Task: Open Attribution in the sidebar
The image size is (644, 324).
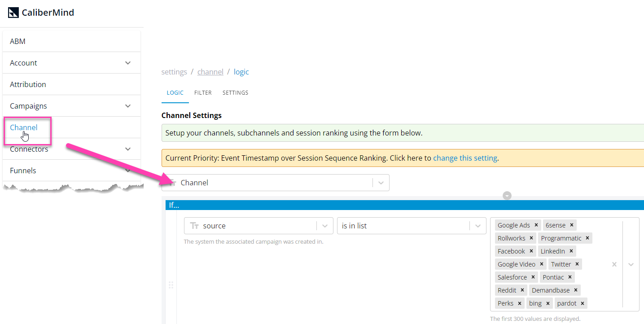Action: (x=71, y=84)
